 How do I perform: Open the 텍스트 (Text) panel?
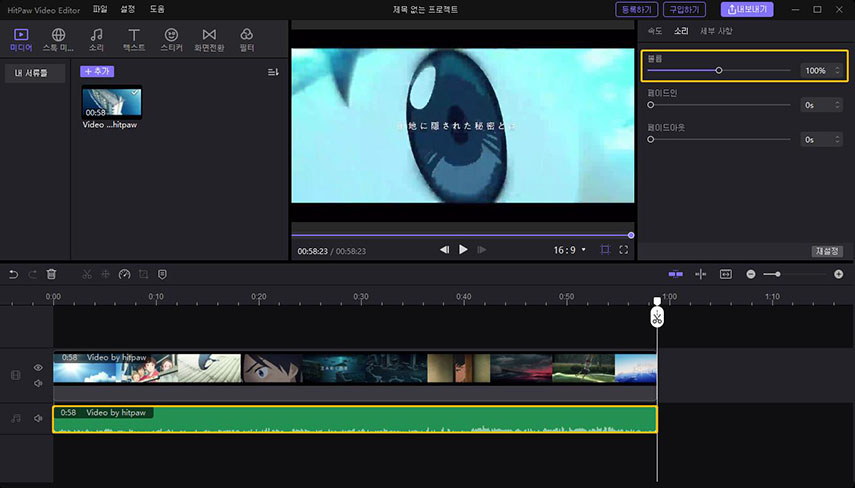pyautogui.click(x=134, y=40)
